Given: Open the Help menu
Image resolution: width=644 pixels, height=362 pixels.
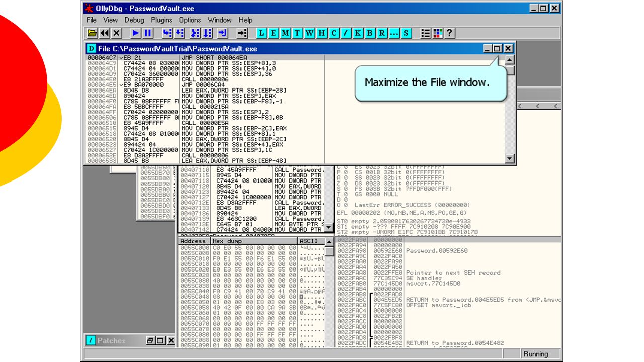Looking at the screenshot, I should click(x=246, y=20).
